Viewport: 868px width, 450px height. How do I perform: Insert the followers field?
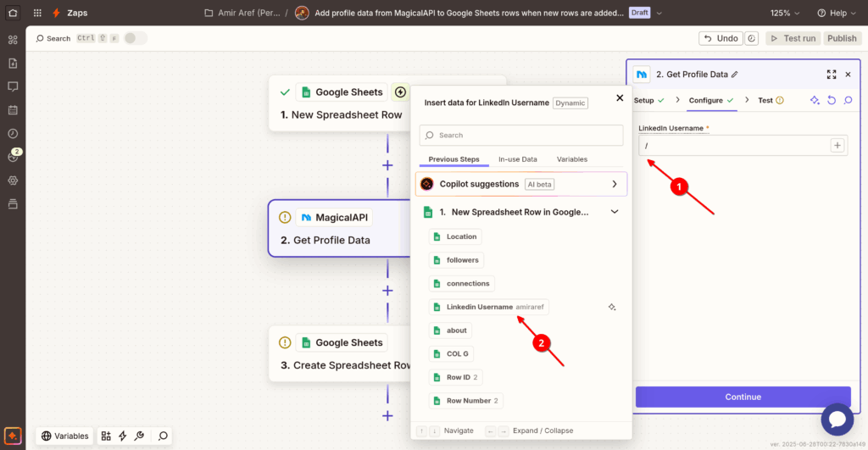457,260
